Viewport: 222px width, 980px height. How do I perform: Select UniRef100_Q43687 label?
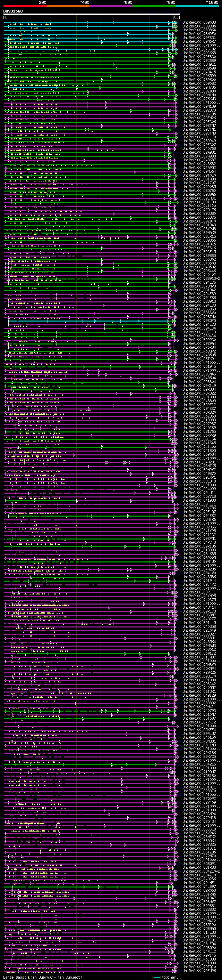199,160
